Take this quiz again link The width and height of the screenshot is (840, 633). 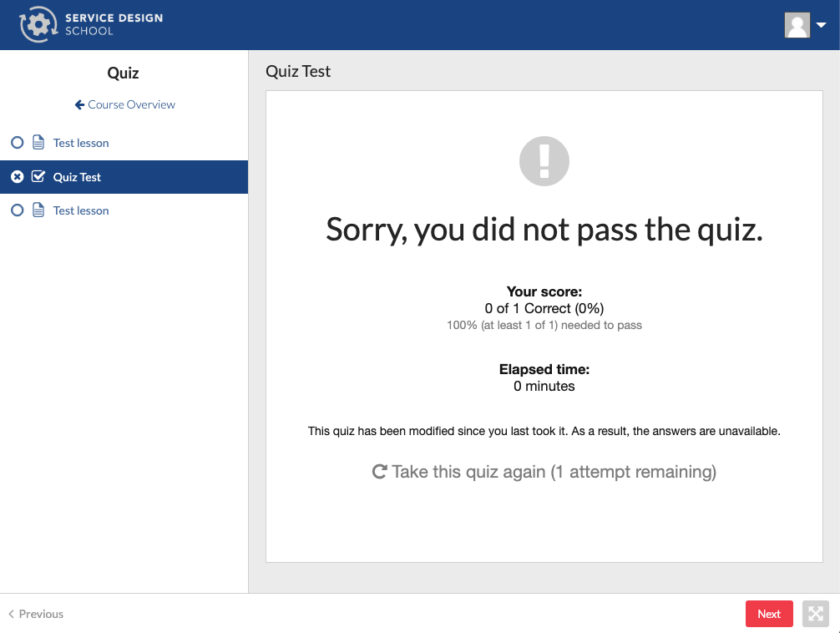544,472
